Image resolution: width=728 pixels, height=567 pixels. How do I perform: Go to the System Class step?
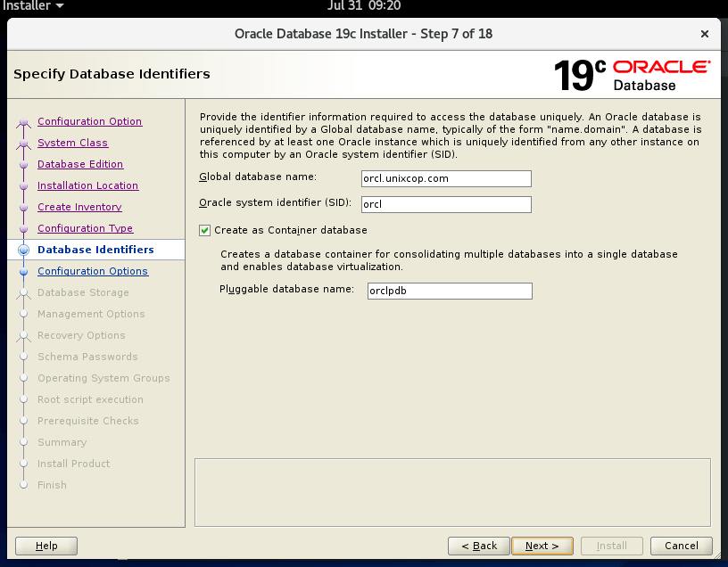pos(72,143)
